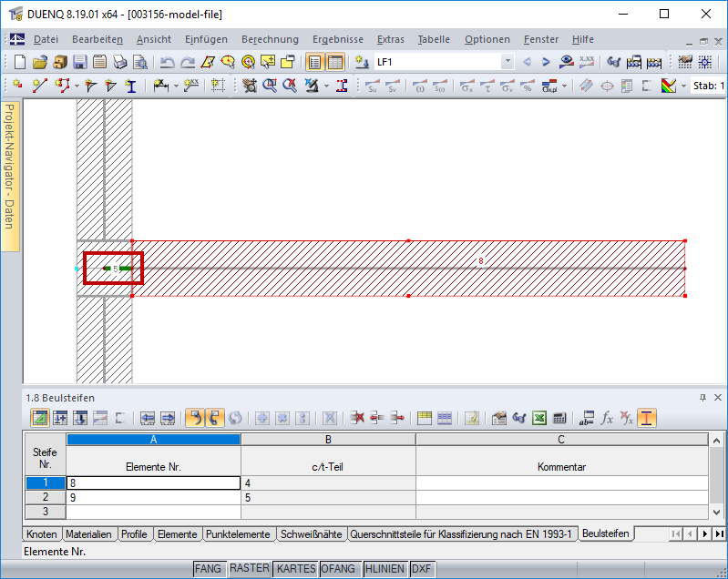Open the color scale editor icon
728x579 pixels.
(x=669, y=86)
